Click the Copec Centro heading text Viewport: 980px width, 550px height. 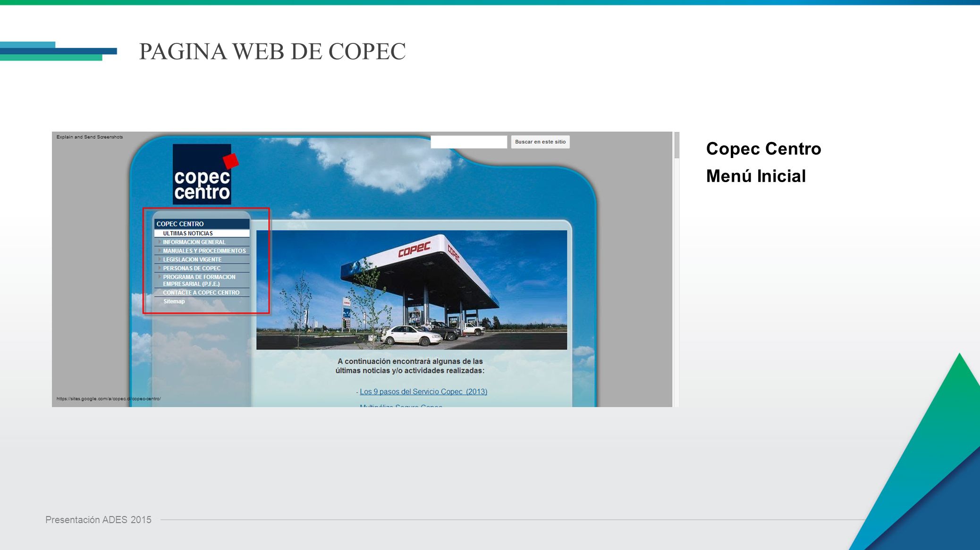click(763, 149)
